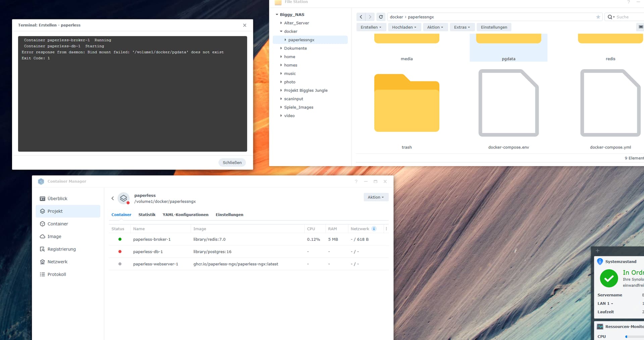The height and width of the screenshot is (340, 644).
Task: Expand the Dokumente folder in the tree
Action: click(281, 48)
